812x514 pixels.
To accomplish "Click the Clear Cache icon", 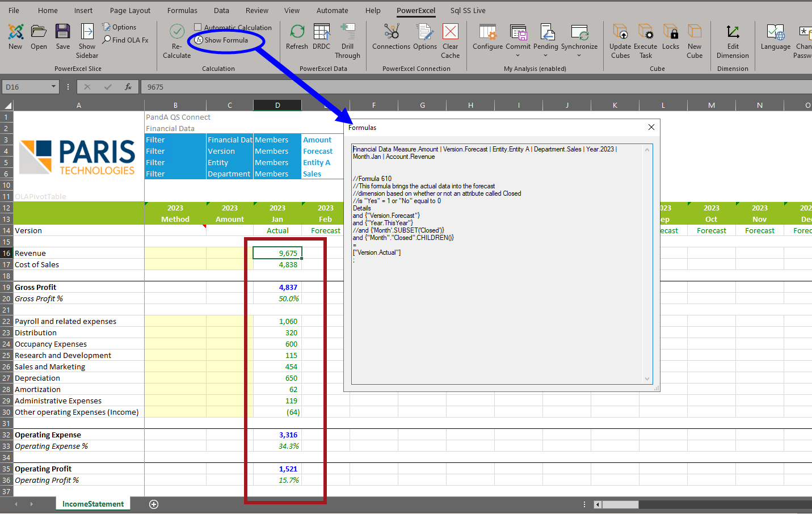I will click(x=450, y=37).
